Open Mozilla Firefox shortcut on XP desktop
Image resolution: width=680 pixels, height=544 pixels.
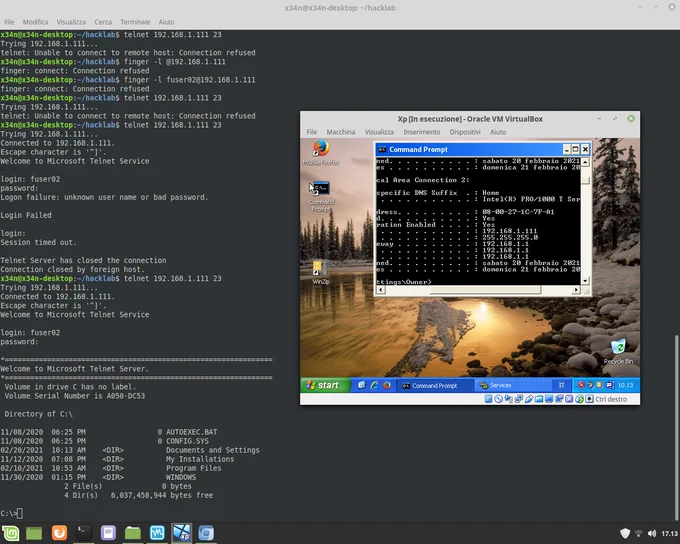coord(321,152)
